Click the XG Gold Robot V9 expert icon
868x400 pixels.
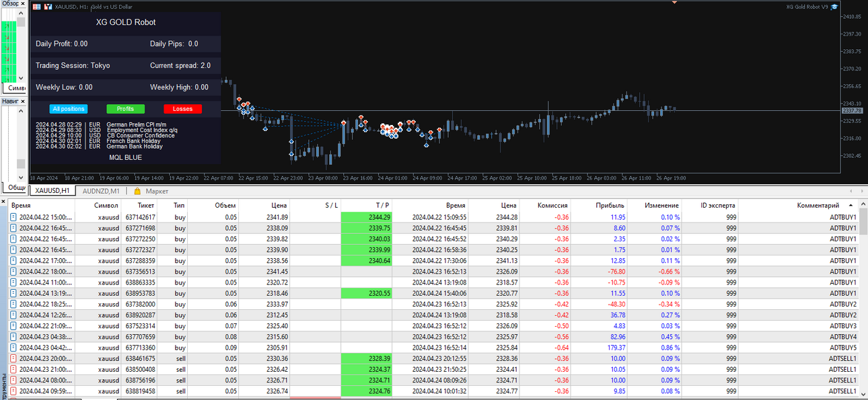coord(834,7)
